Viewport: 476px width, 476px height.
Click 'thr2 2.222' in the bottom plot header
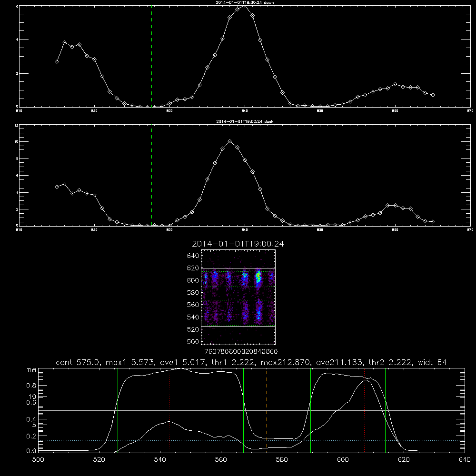coord(390,362)
